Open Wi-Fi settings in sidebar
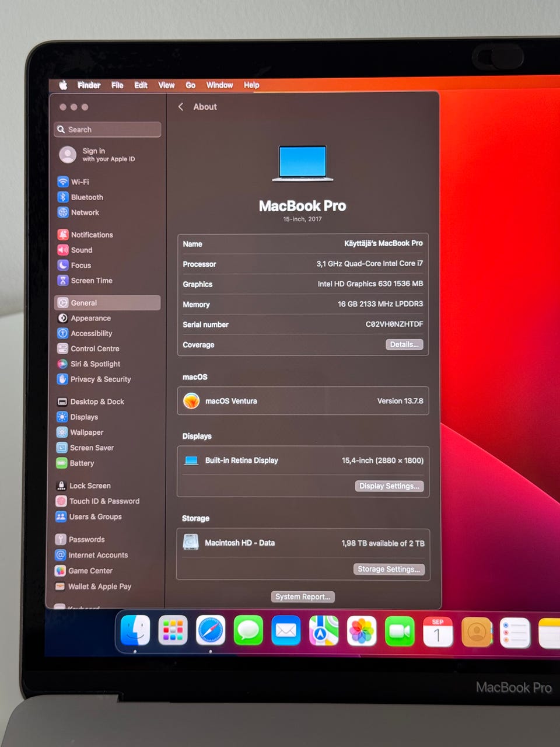 coord(73,182)
